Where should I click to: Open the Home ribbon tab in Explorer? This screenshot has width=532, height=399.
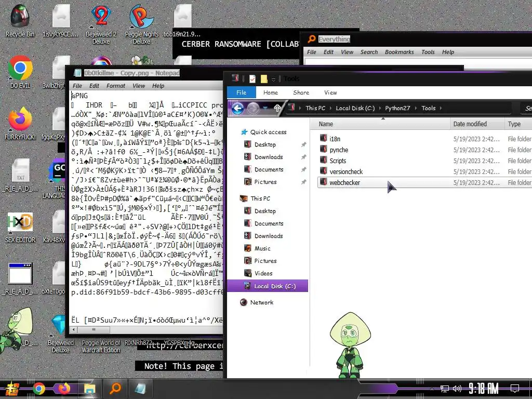pos(270,92)
